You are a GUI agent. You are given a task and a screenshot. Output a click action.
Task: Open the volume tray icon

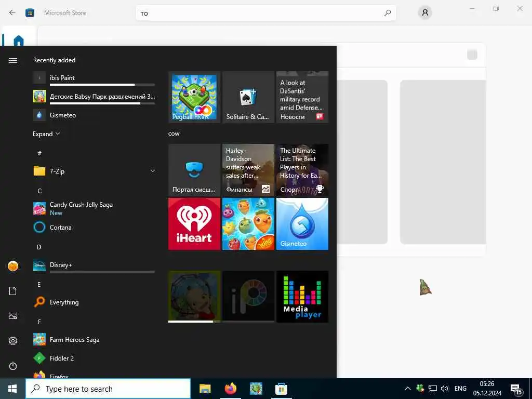pos(445,389)
